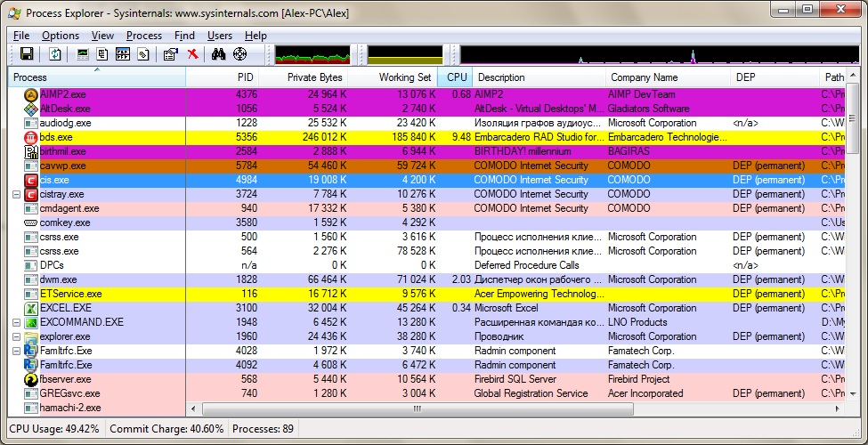
Task: Click the birthmil.exe process icon
Action: (x=30, y=151)
